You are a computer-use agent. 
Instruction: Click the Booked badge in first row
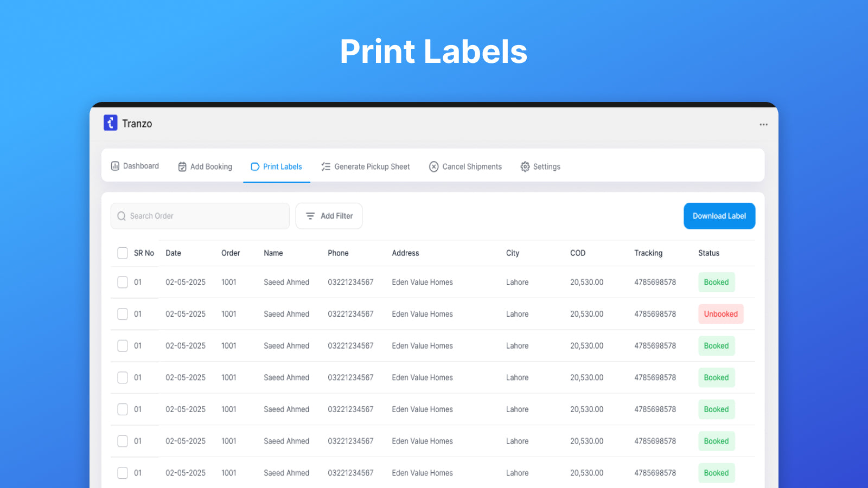(x=717, y=282)
